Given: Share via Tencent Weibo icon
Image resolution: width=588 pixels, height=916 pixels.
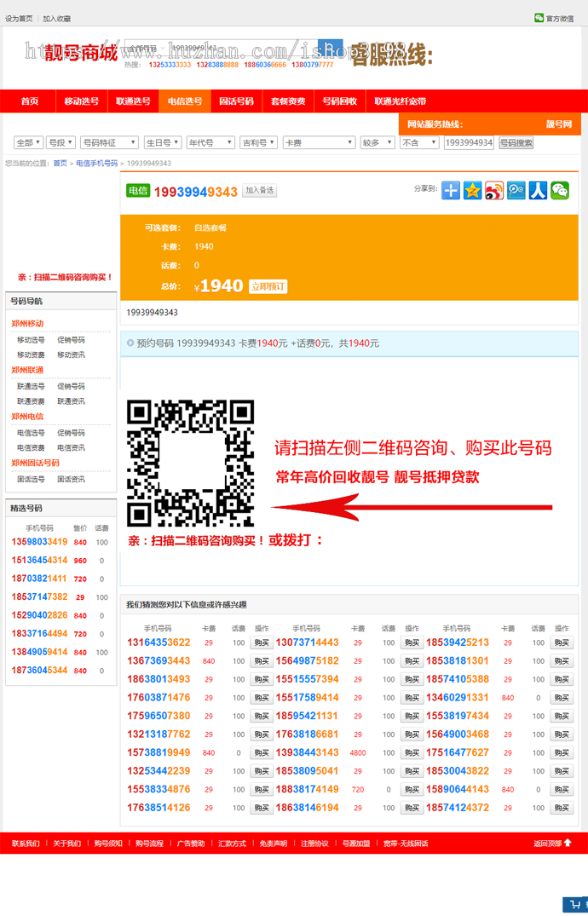Looking at the screenshot, I should click(x=516, y=191).
